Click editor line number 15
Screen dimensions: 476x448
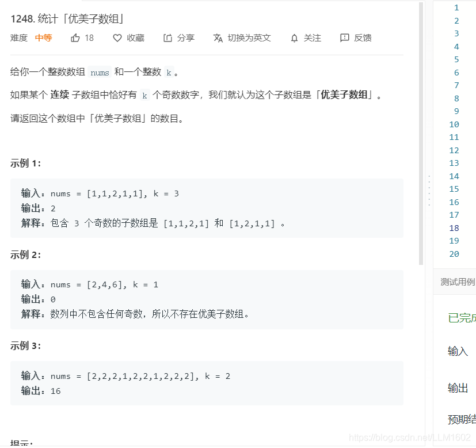coord(454,189)
